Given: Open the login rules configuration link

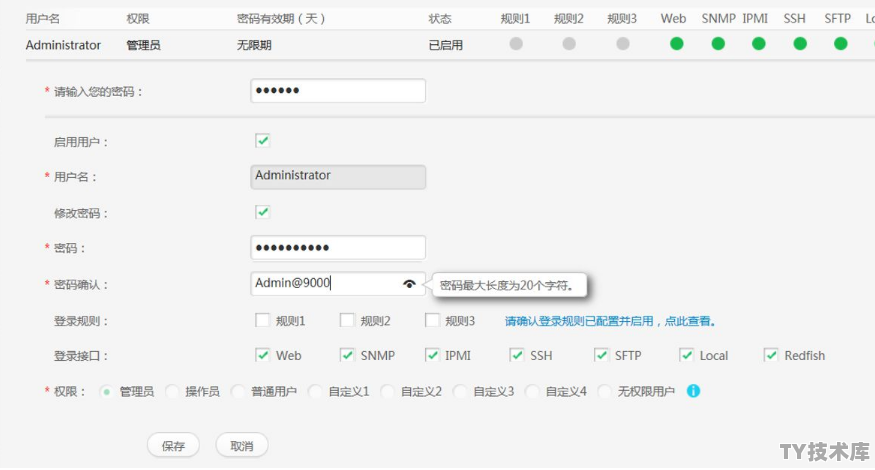Looking at the screenshot, I should 610,321.
